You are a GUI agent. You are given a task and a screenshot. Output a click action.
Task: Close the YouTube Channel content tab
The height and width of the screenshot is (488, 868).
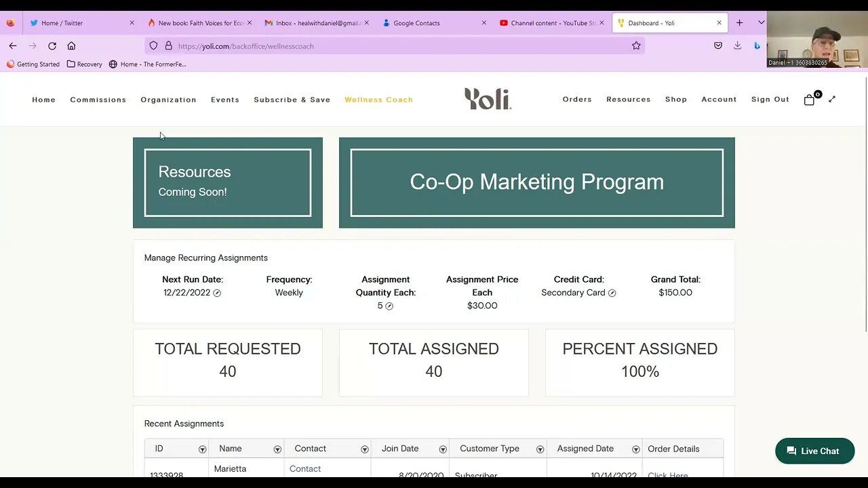601,22
